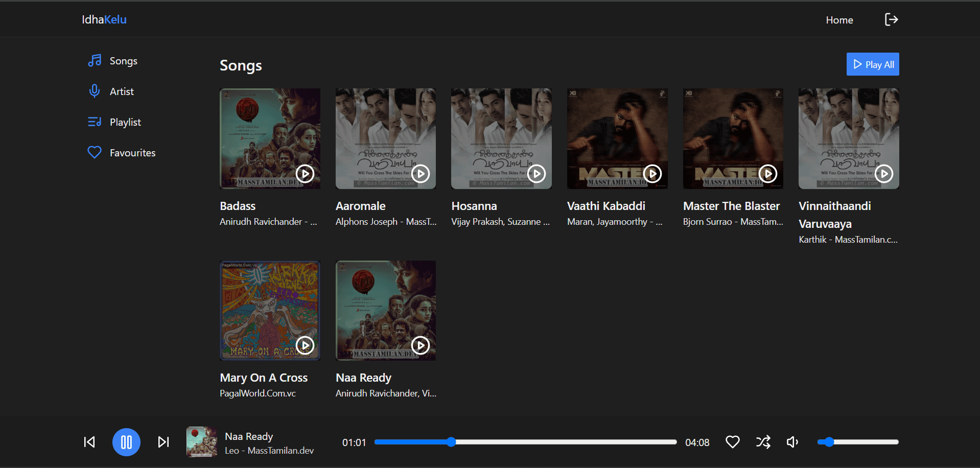Click the IdhaKelu logo

click(x=104, y=19)
